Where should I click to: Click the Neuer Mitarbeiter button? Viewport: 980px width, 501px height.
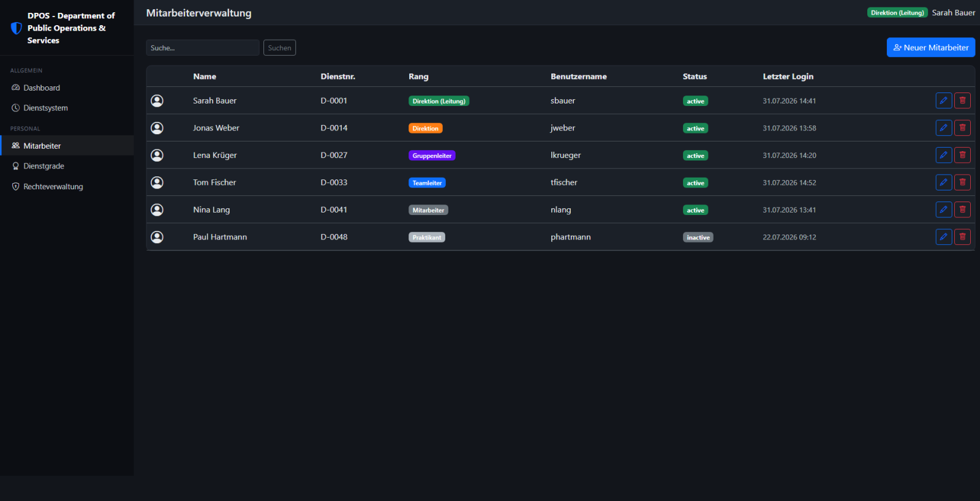click(931, 47)
